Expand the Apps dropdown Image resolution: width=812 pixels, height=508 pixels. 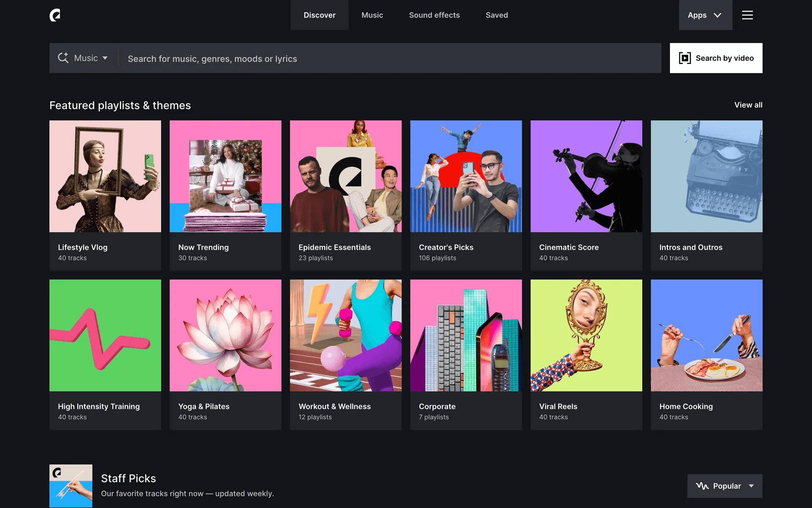705,15
